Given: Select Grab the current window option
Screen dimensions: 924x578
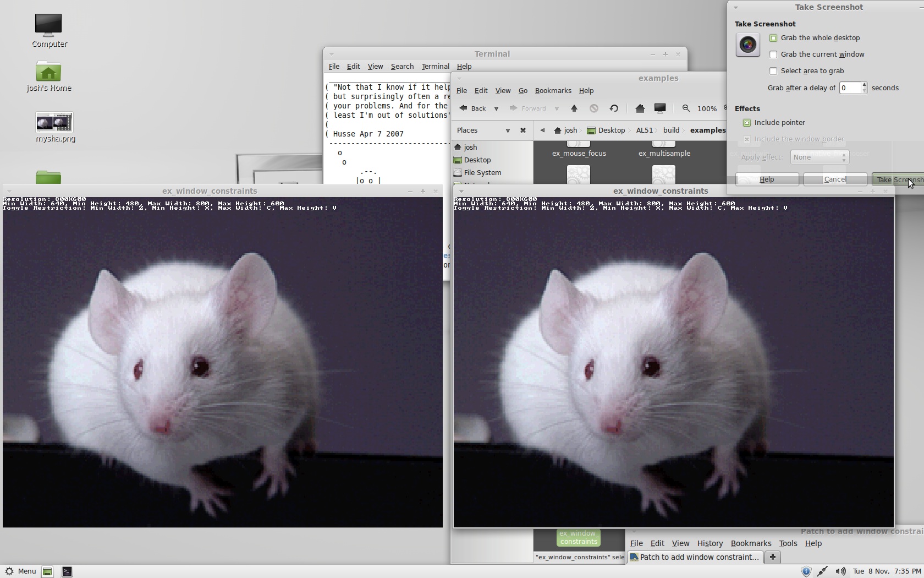Looking at the screenshot, I should pyautogui.click(x=773, y=54).
